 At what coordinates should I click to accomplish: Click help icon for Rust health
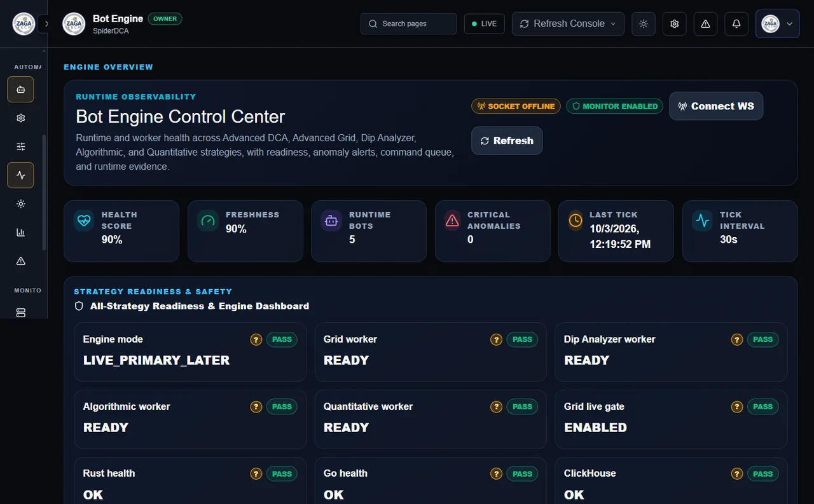(256, 473)
